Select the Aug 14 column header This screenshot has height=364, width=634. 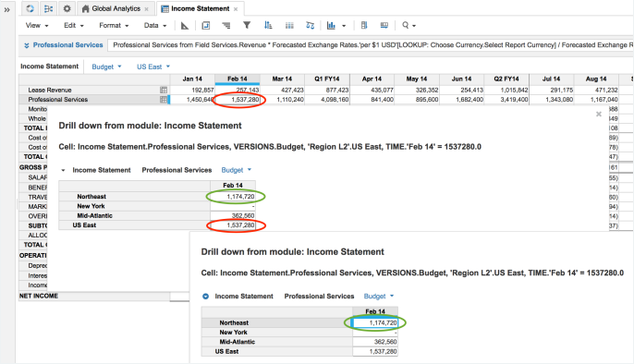coord(596,79)
